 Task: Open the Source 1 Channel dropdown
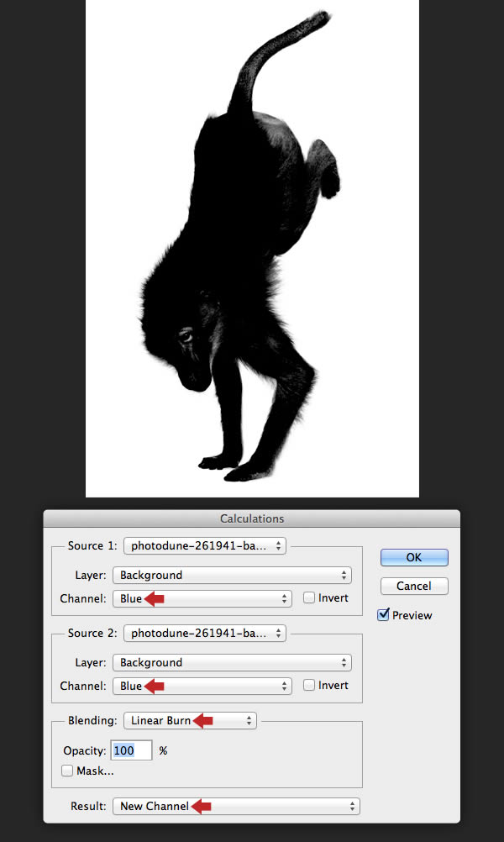point(202,599)
